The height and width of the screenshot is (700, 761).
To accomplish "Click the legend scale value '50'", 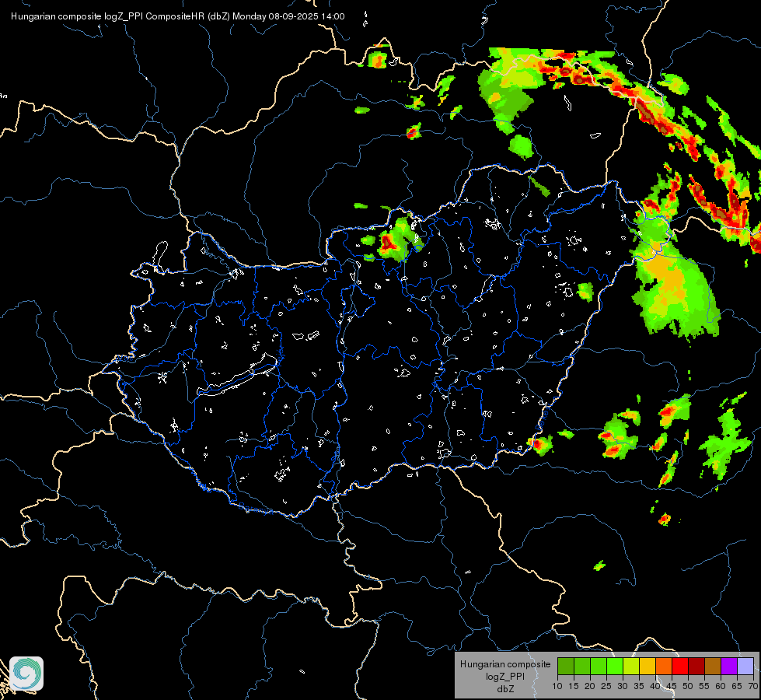I will point(688,687).
